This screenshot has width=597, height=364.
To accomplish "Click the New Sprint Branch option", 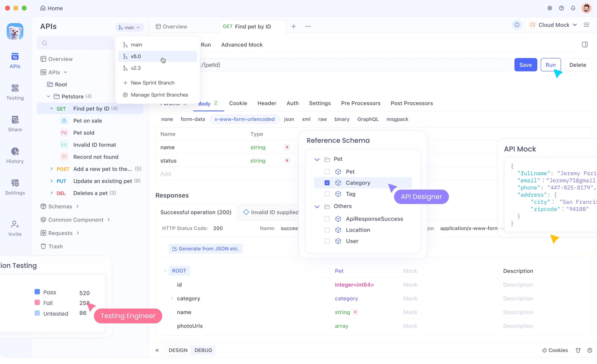I will (152, 82).
